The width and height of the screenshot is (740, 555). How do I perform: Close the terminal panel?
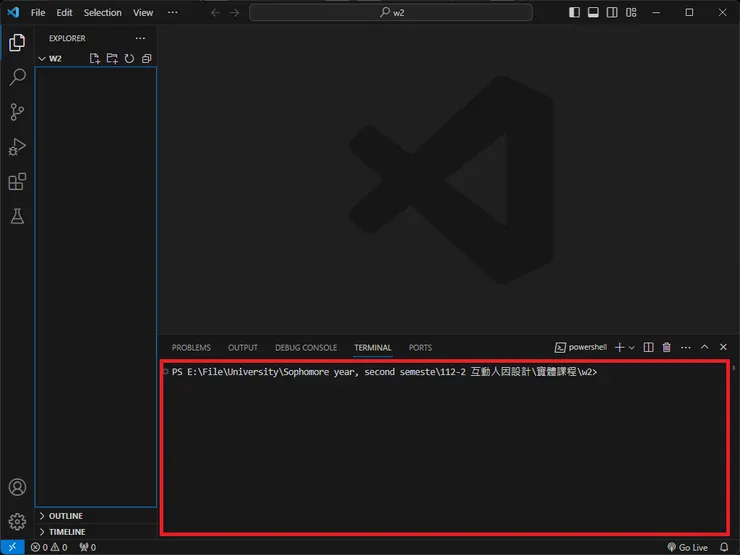click(723, 347)
